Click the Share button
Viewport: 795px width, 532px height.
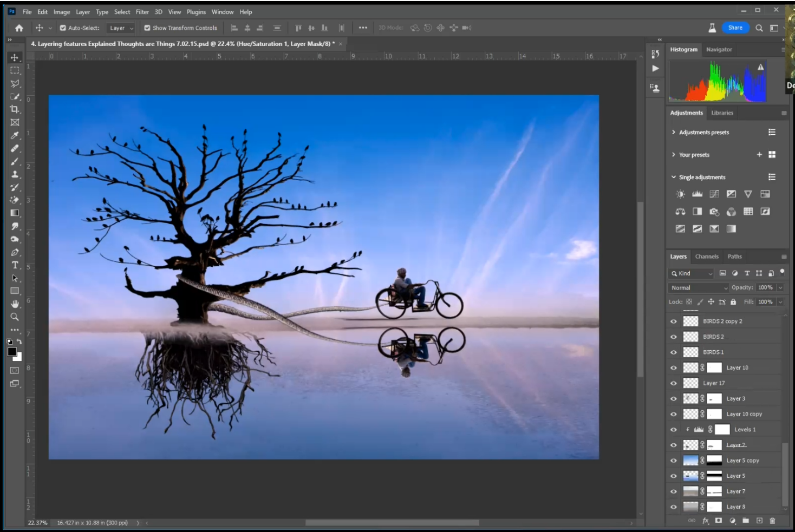[x=735, y=28]
